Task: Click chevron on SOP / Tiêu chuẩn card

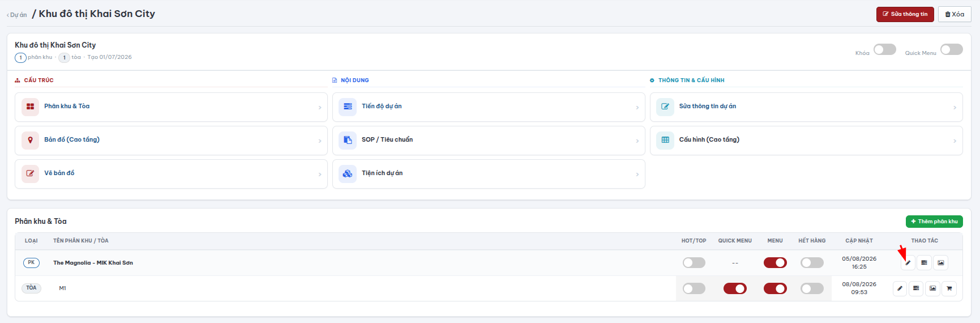Action: 637,141
